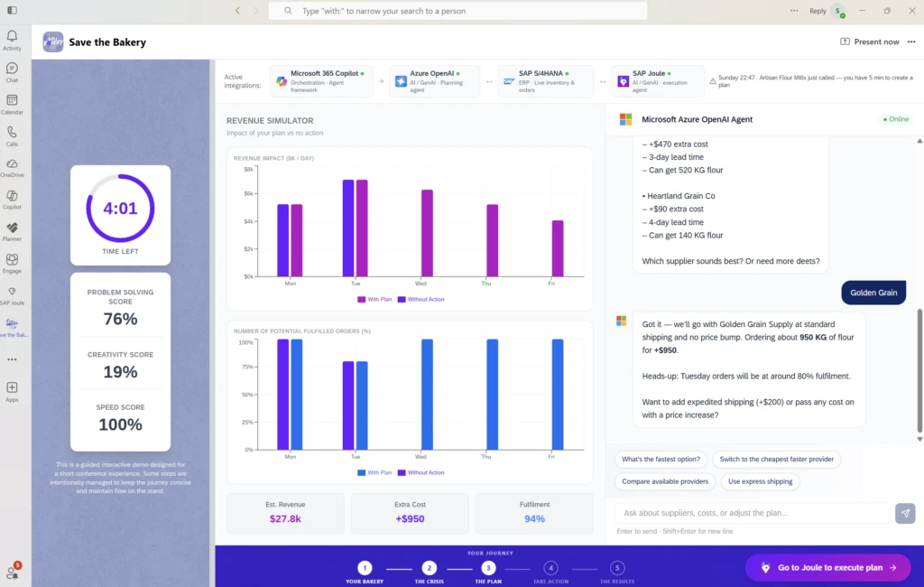Click the Teams search box

point(457,11)
